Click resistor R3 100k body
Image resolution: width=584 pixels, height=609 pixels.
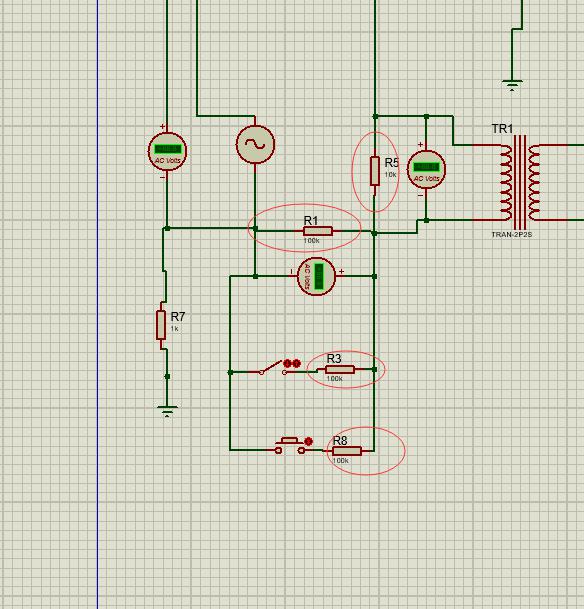(340, 370)
